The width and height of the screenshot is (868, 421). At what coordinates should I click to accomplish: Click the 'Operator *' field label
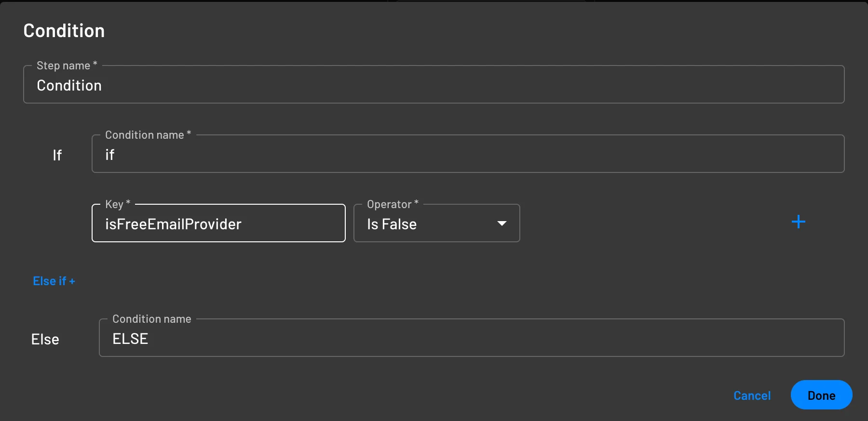point(393,204)
